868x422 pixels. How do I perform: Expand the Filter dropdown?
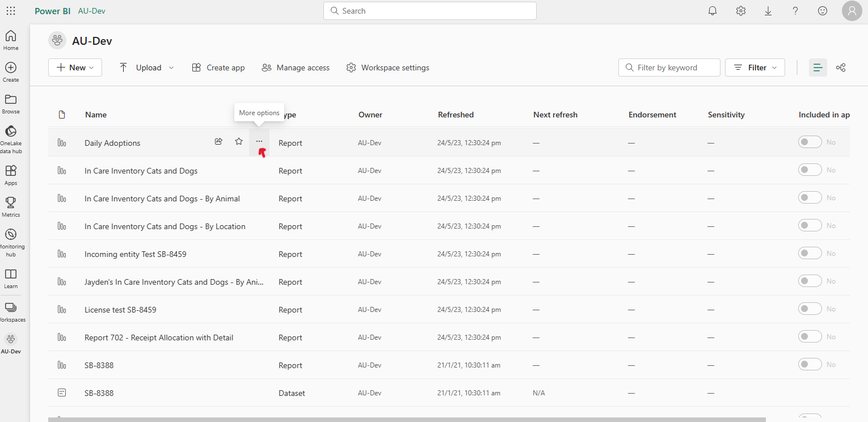[755, 67]
